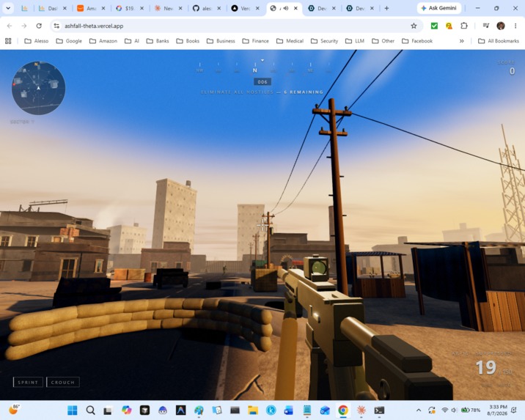View site information icon in address bar
The height and width of the screenshot is (420, 525).
click(56, 26)
